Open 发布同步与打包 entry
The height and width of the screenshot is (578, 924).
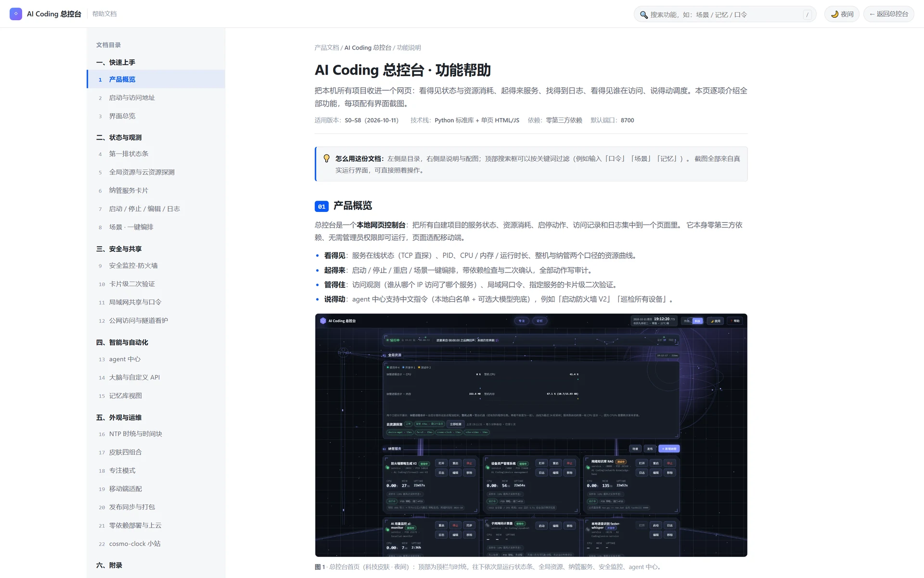(x=156, y=507)
